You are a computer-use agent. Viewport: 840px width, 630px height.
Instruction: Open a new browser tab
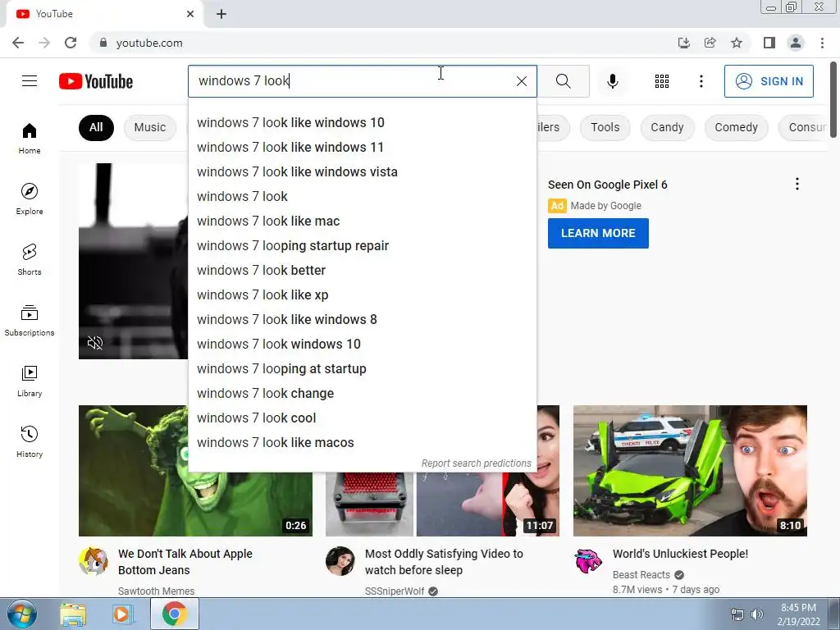(221, 14)
